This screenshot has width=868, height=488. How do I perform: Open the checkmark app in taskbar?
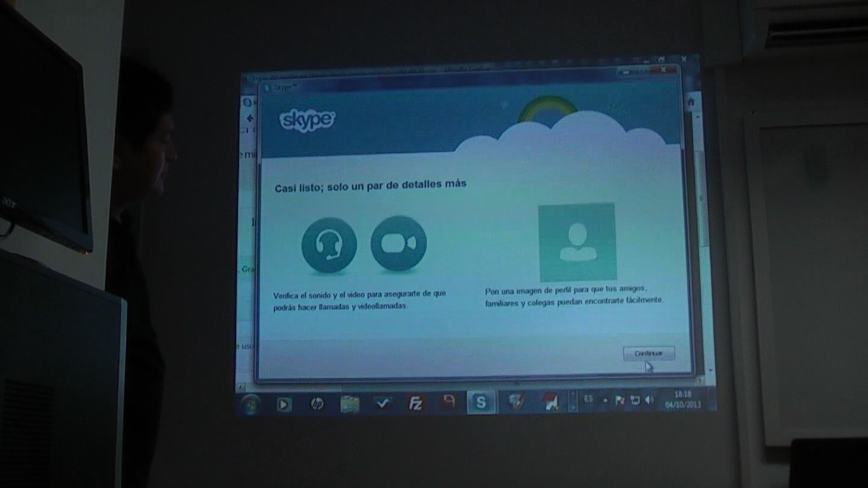point(382,403)
